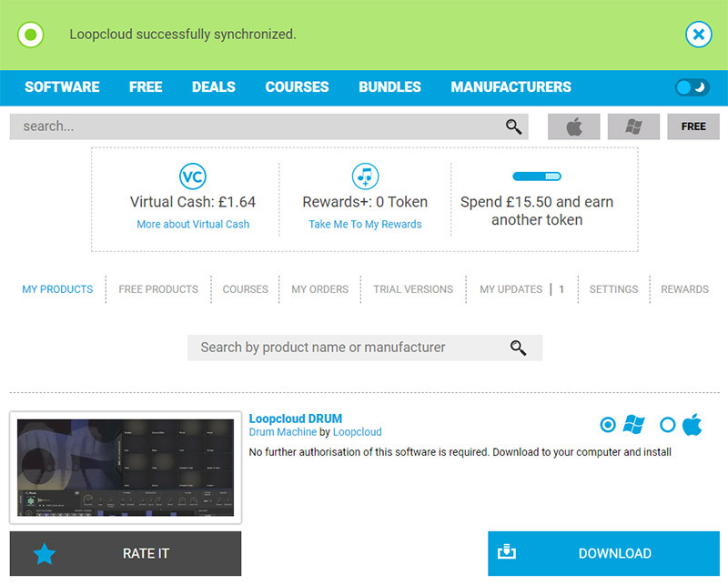Open the MY UPDATES tab

click(x=511, y=289)
